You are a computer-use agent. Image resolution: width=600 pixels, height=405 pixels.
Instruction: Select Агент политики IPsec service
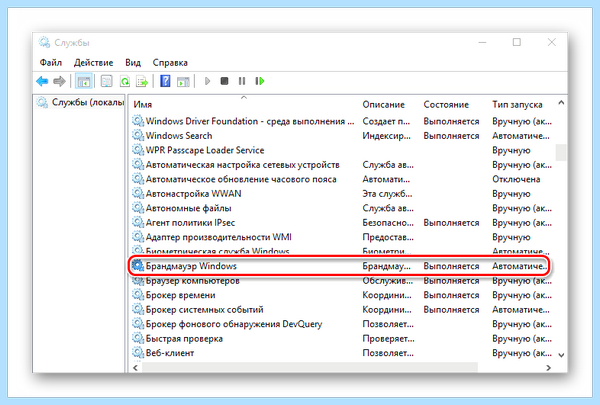click(x=341, y=223)
